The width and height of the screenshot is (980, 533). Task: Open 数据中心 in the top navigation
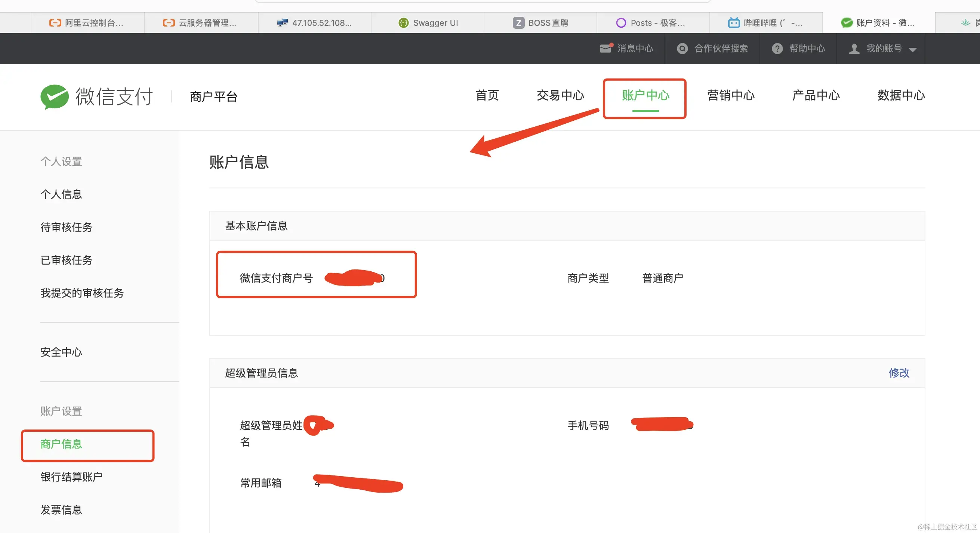click(901, 95)
